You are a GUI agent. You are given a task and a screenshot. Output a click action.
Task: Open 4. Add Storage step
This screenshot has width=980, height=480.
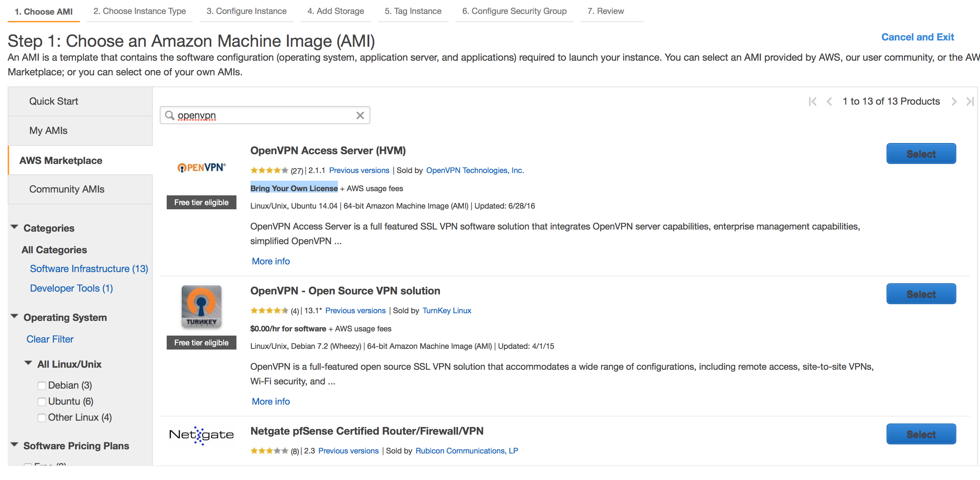[336, 12]
